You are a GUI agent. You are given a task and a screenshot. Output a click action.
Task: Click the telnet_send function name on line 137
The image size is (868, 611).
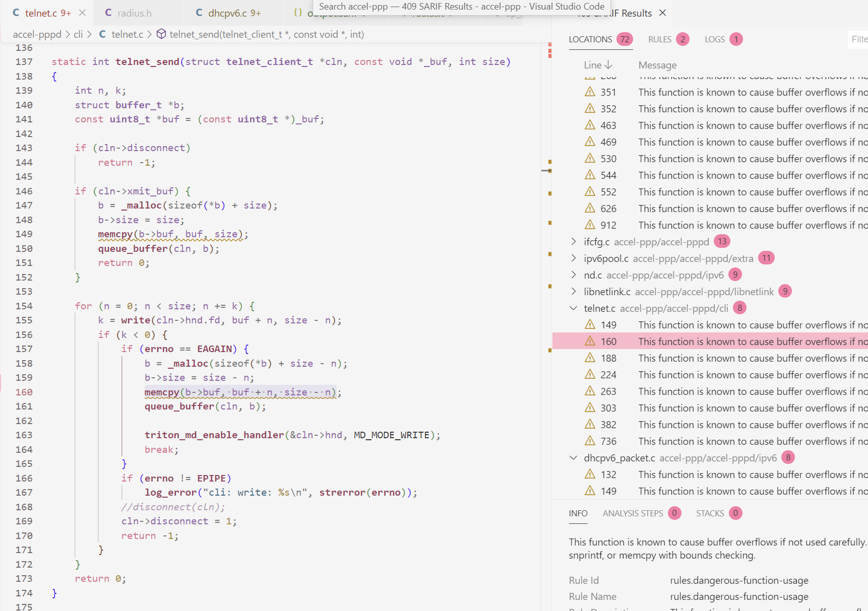tap(147, 62)
